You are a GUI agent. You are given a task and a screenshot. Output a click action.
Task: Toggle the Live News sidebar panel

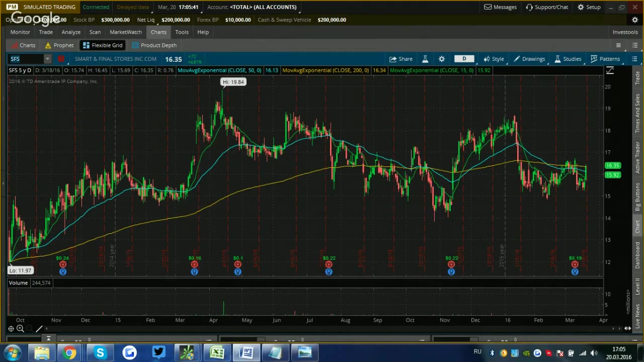click(637, 316)
